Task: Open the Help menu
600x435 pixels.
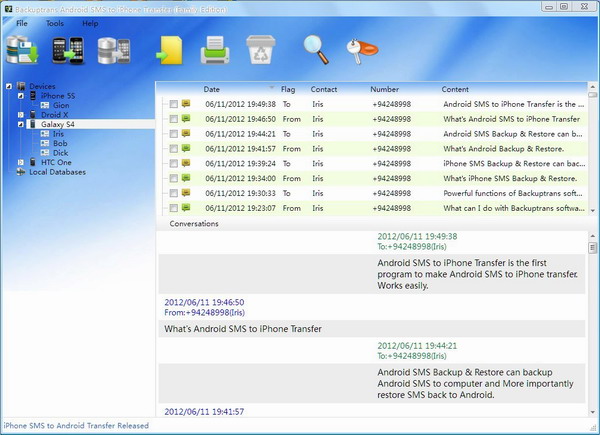Action: click(90, 23)
